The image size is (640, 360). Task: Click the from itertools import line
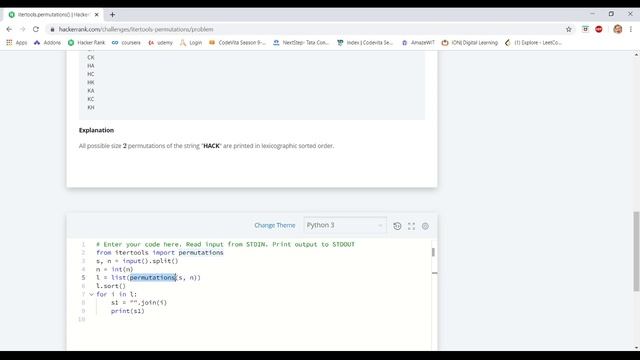pos(160,253)
